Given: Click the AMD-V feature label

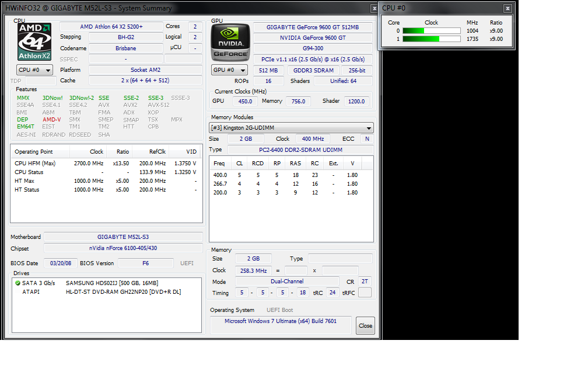Looking at the screenshot, I should pos(52,120).
